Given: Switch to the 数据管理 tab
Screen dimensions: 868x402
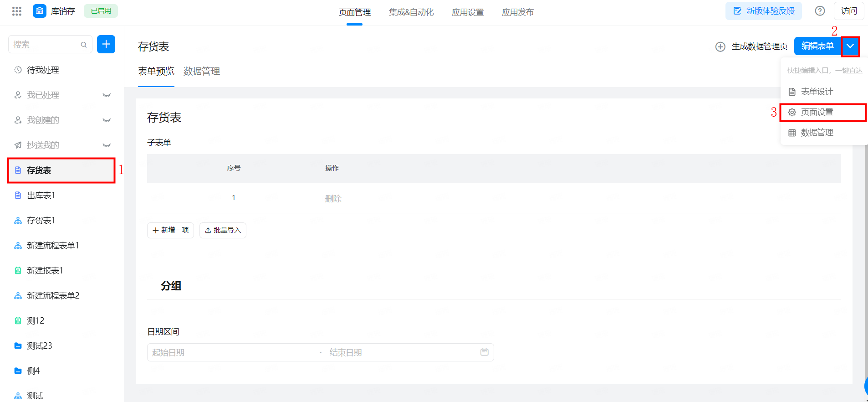Looking at the screenshot, I should [202, 71].
